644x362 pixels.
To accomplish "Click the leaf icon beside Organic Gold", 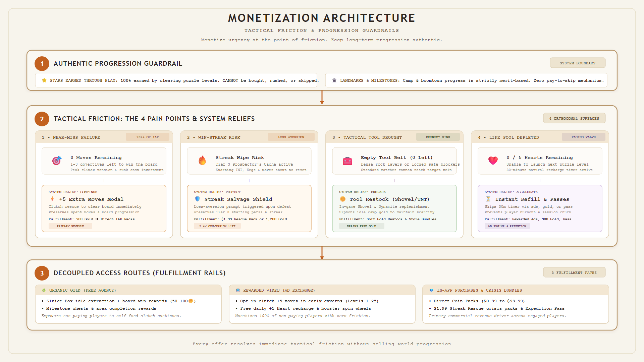I will [x=44, y=290].
